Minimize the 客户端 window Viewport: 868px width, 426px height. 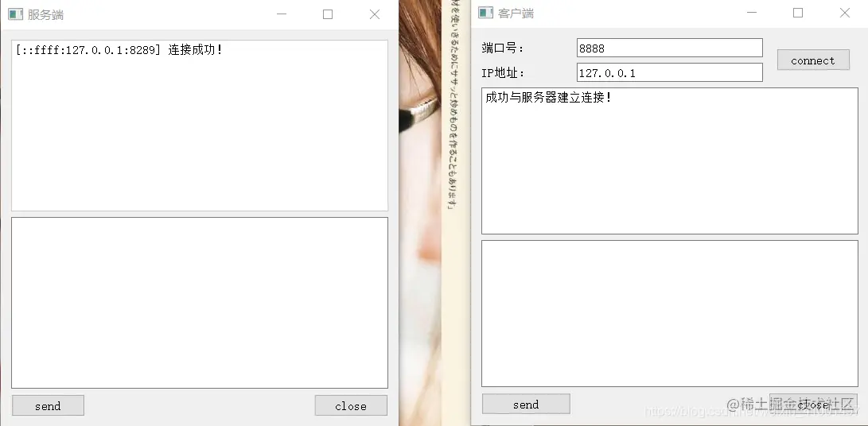point(751,13)
